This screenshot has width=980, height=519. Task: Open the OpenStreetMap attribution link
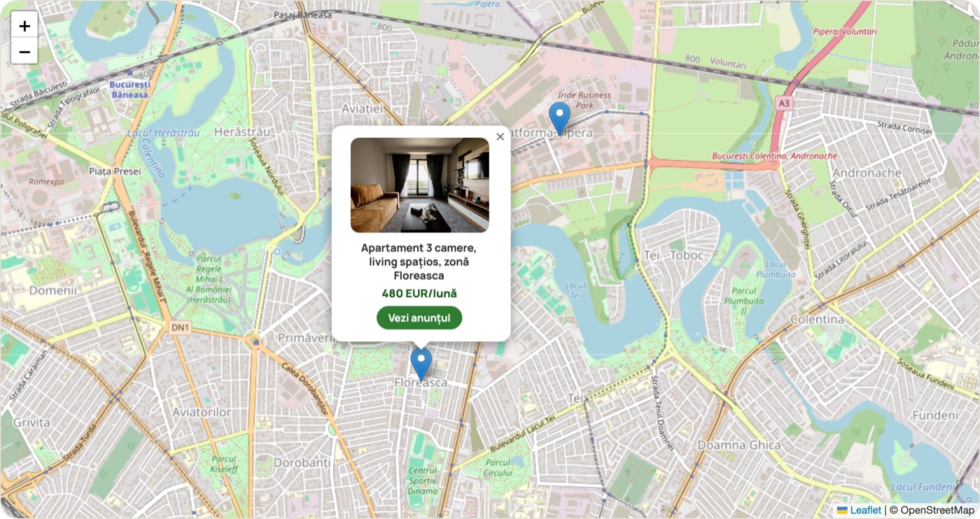pos(936,511)
